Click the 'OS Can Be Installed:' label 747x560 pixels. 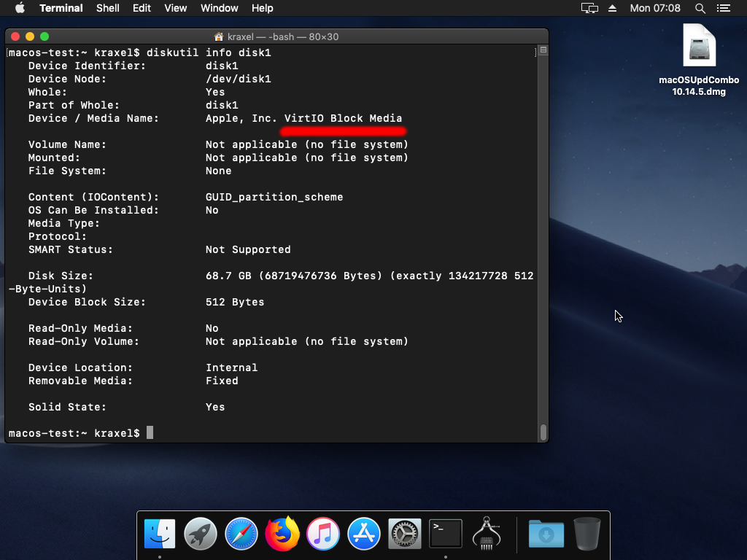pyautogui.click(x=93, y=211)
